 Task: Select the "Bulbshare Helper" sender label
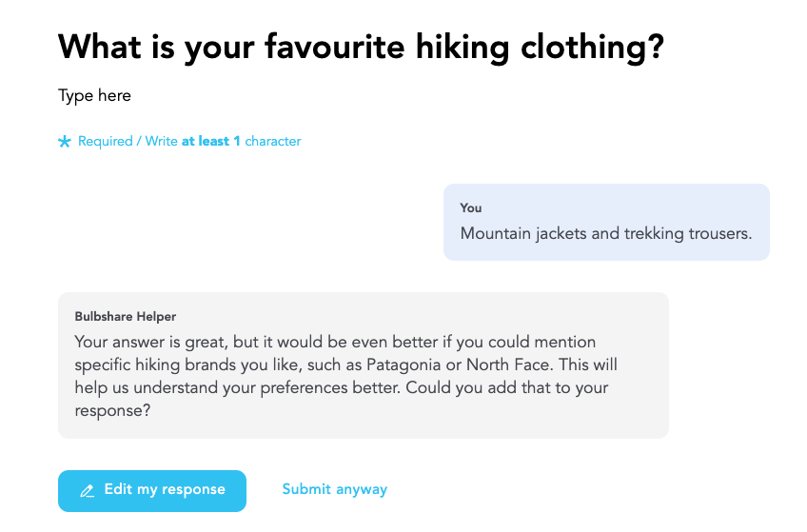(x=125, y=316)
